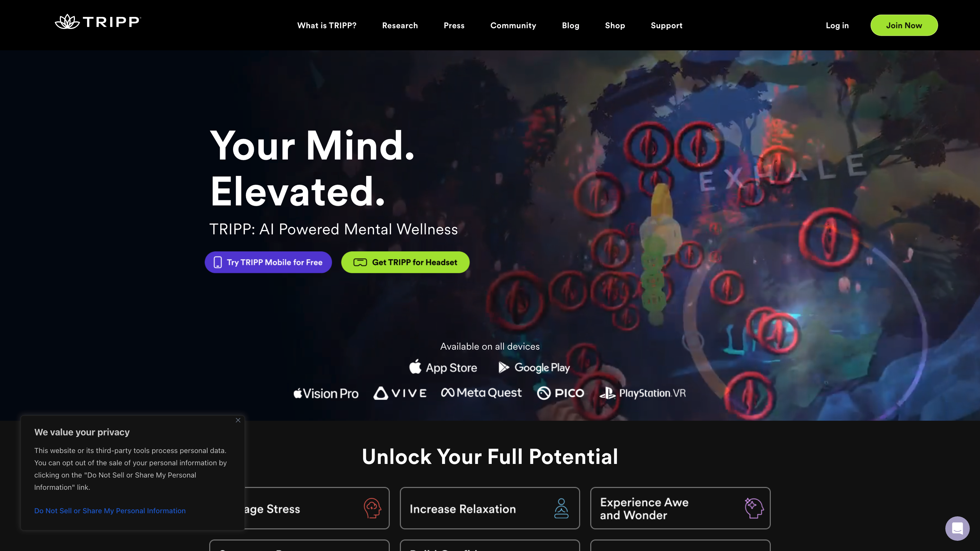
Task: Go to the Research page
Action: point(400,26)
